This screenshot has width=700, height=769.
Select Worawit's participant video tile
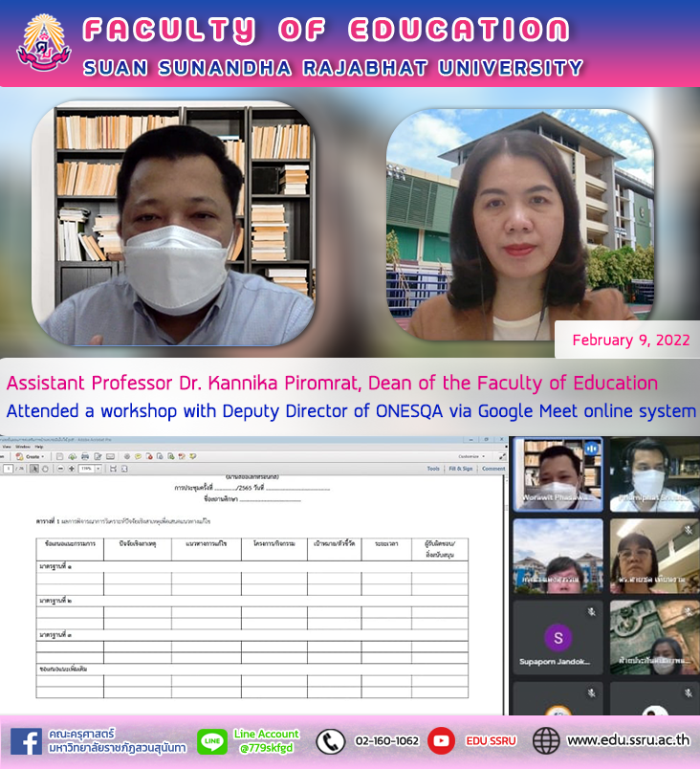558,474
